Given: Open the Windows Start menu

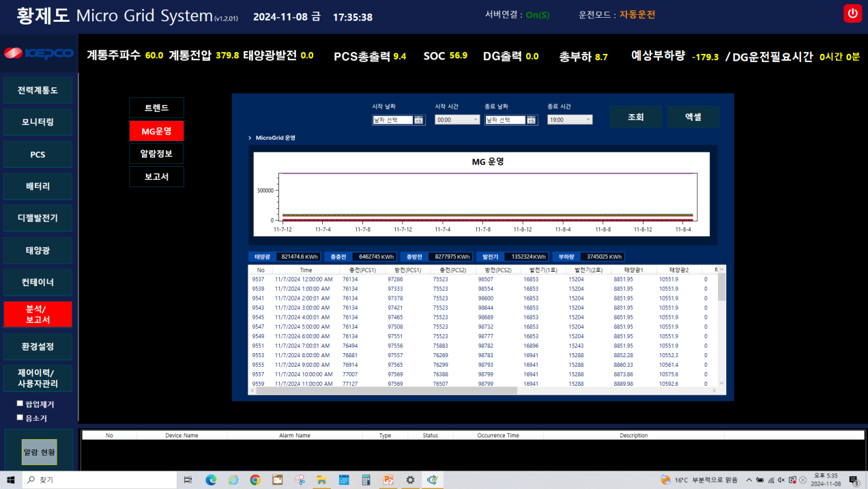Looking at the screenshot, I should (x=11, y=480).
